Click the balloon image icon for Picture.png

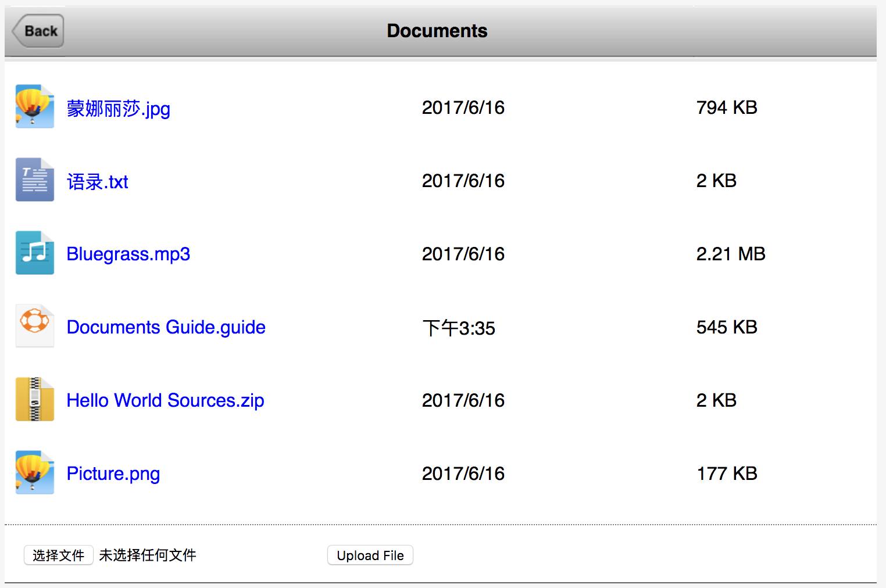coord(34,472)
